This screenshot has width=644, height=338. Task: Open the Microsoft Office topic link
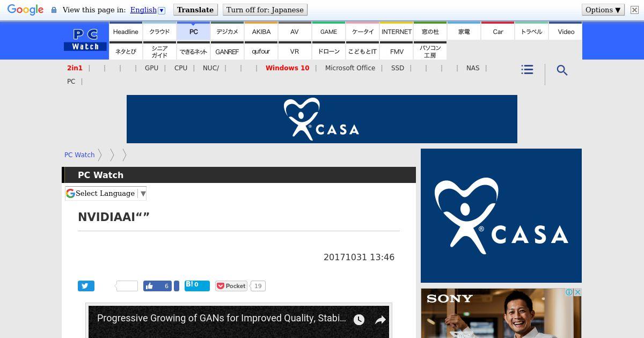[x=350, y=68]
